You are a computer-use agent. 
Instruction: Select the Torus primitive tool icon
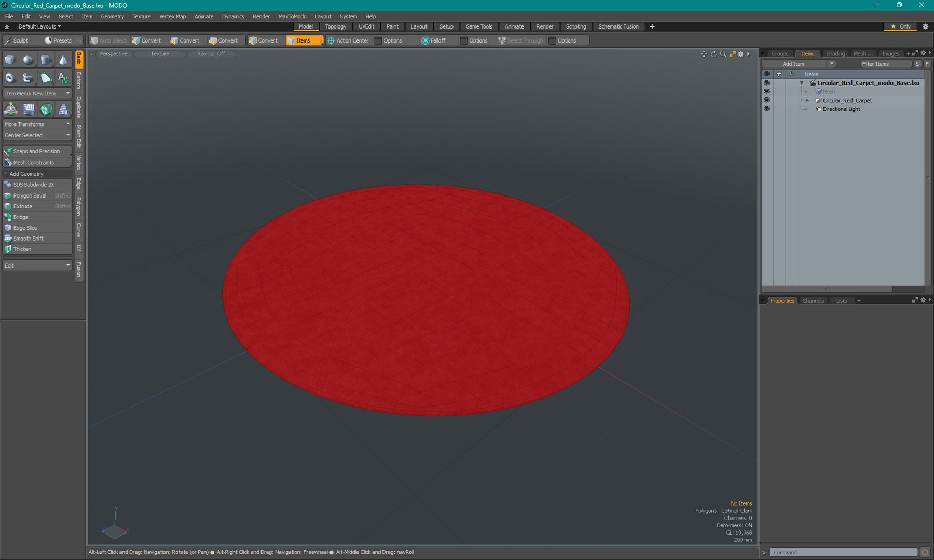[x=10, y=78]
